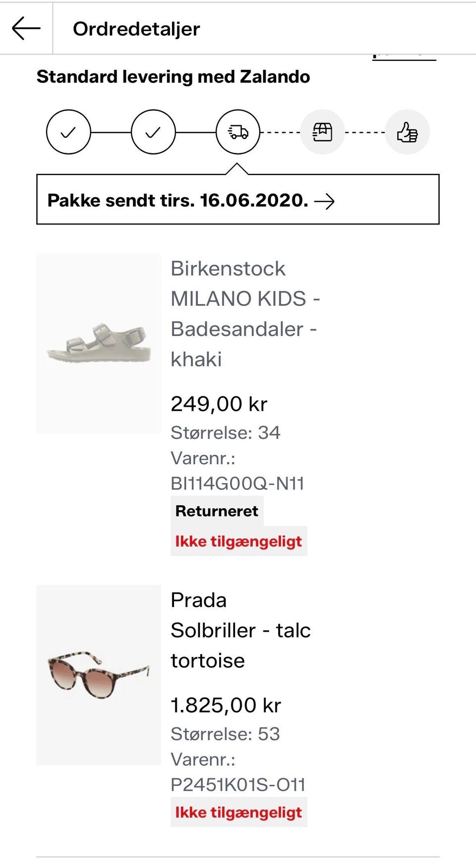
Task: Tap the back arrow icon
Action: click(x=26, y=28)
